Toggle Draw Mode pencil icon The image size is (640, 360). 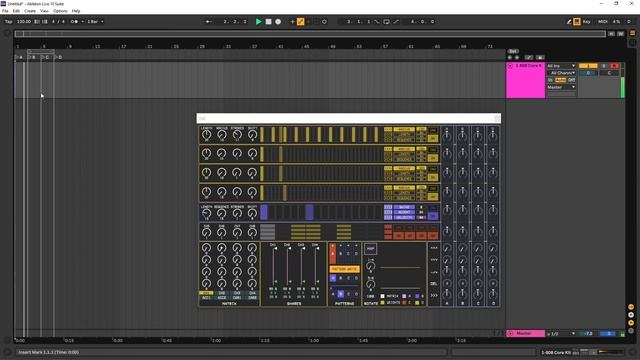[569, 22]
